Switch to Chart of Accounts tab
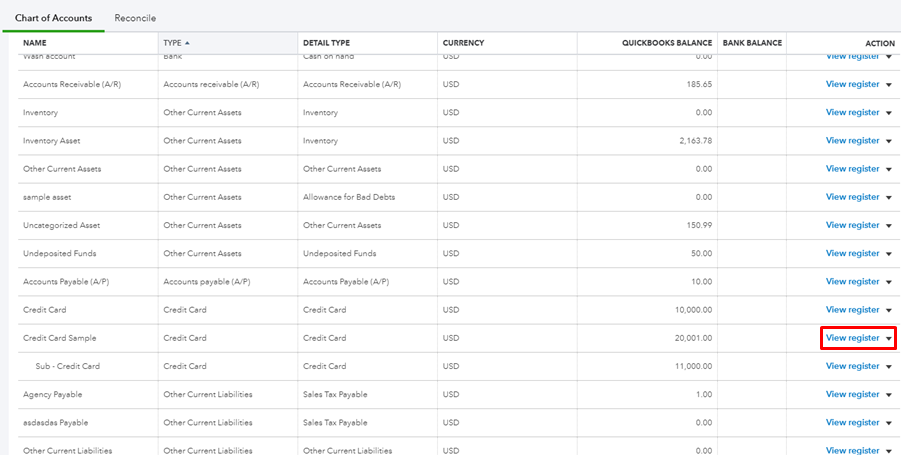The height and width of the screenshot is (455, 901). tap(54, 18)
